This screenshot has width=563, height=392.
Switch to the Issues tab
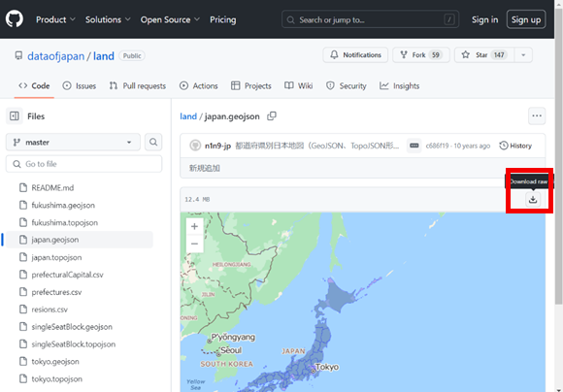[79, 85]
